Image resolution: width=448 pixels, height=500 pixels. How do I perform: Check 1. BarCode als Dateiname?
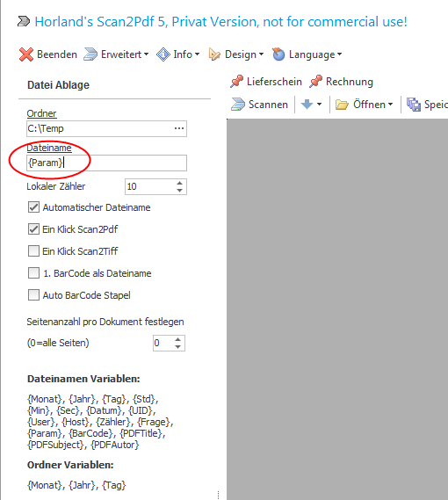pos(33,273)
